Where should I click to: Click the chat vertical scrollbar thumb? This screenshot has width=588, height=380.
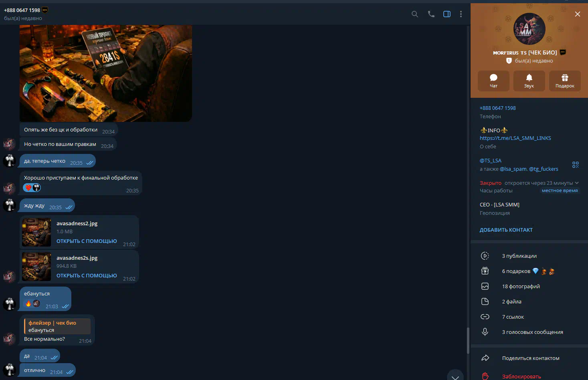click(468, 340)
